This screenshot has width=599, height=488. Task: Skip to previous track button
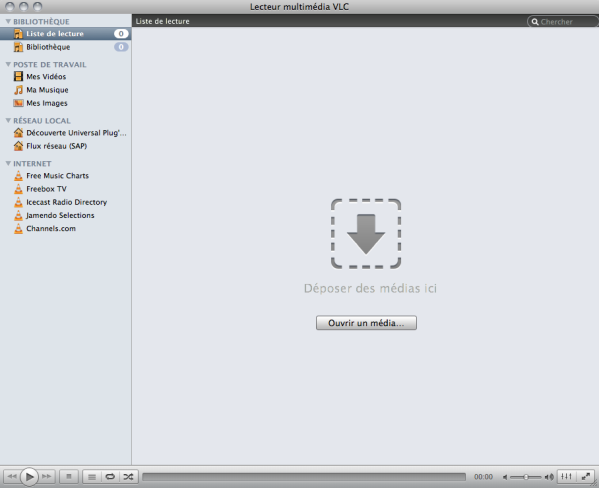click(x=11, y=477)
